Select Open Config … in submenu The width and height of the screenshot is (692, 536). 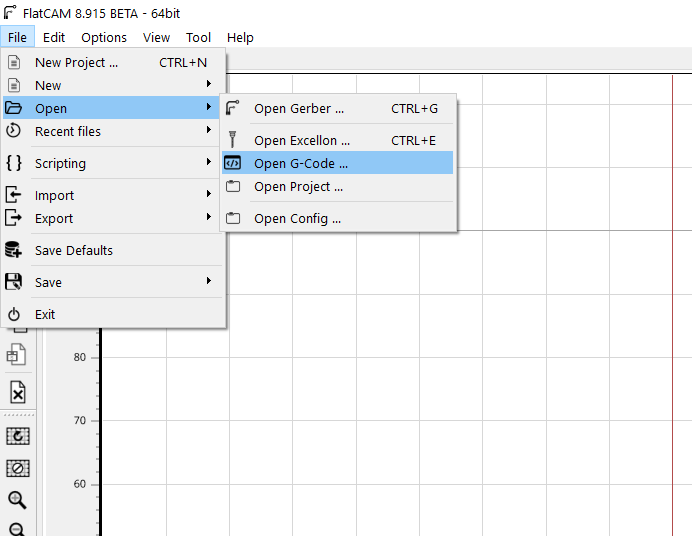pyautogui.click(x=338, y=218)
